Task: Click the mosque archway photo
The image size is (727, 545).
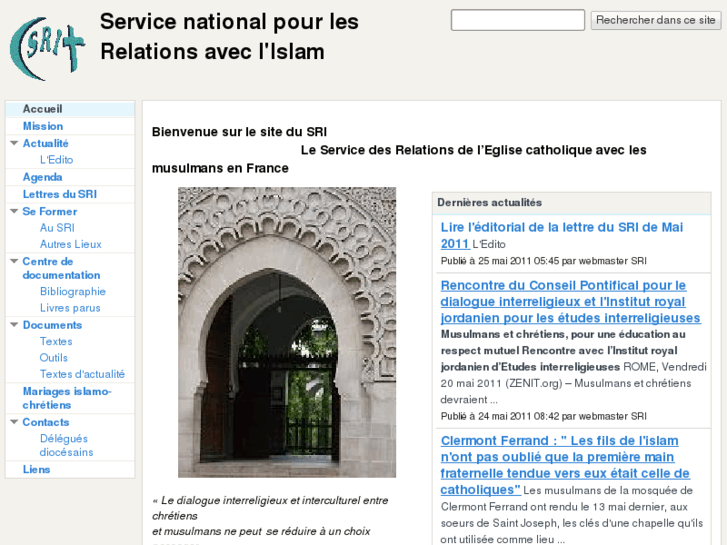Action: (x=287, y=332)
